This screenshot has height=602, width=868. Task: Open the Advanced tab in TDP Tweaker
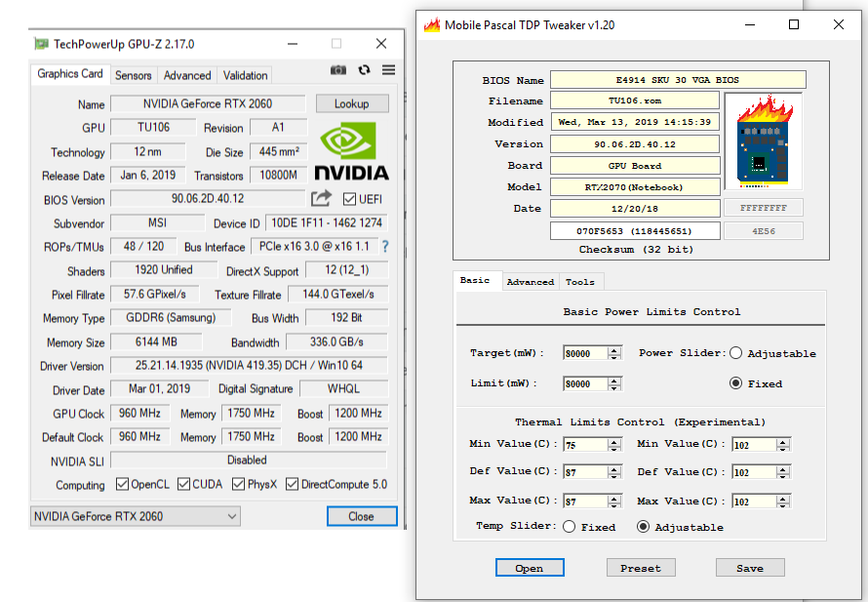[531, 282]
